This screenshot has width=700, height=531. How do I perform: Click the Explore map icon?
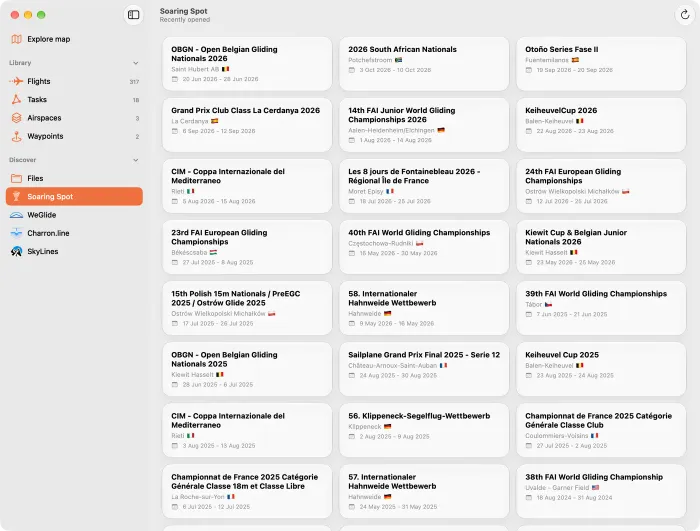pyautogui.click(x=17, y=39)
